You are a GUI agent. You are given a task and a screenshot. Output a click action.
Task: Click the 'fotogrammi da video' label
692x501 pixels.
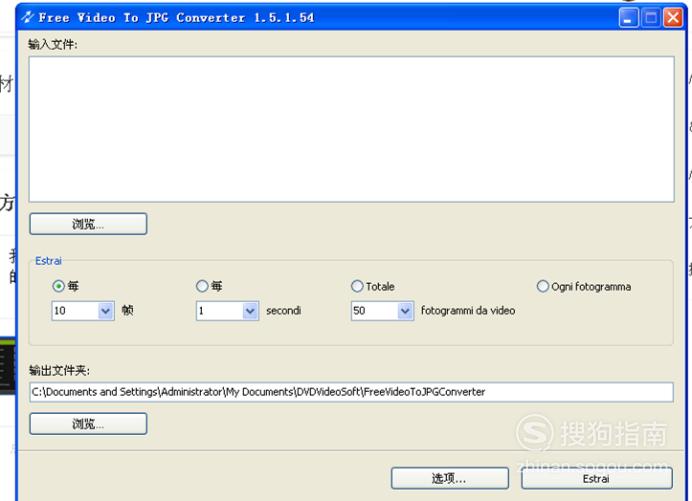(x=468, y=310)
